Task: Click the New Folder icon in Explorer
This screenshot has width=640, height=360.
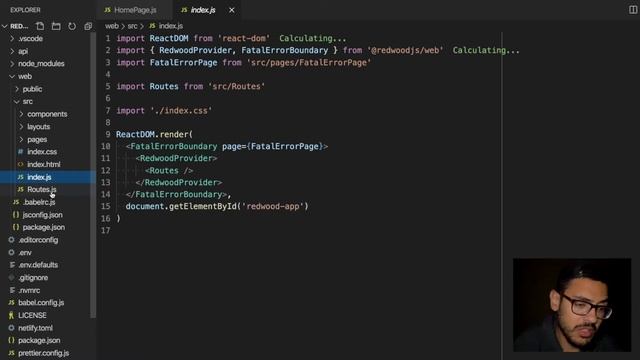Action: pyautogui.click(x=56, y=26)
